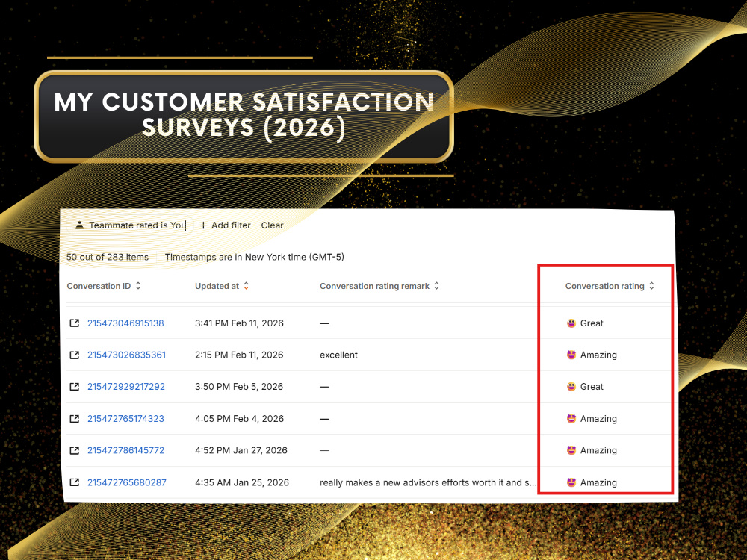The image size is (747, 560).
Task: Click remark 'really makes a new advisors efforts'
Action: click(428, 482)
